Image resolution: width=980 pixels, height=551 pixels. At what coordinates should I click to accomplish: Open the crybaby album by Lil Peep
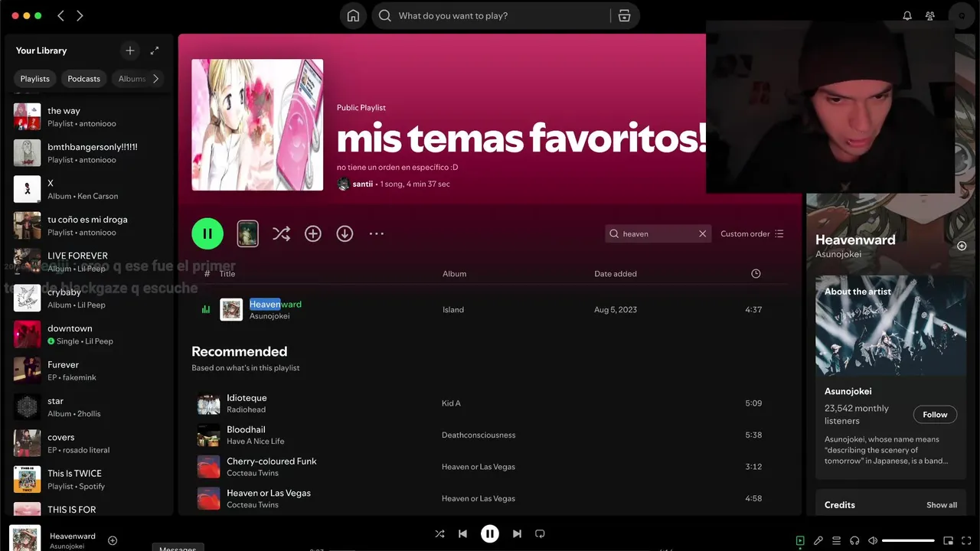point(89,298)
